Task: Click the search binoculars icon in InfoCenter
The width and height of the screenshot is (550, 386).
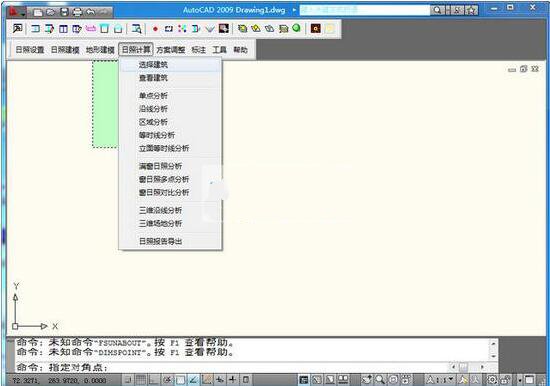Action: pos(437,10)
